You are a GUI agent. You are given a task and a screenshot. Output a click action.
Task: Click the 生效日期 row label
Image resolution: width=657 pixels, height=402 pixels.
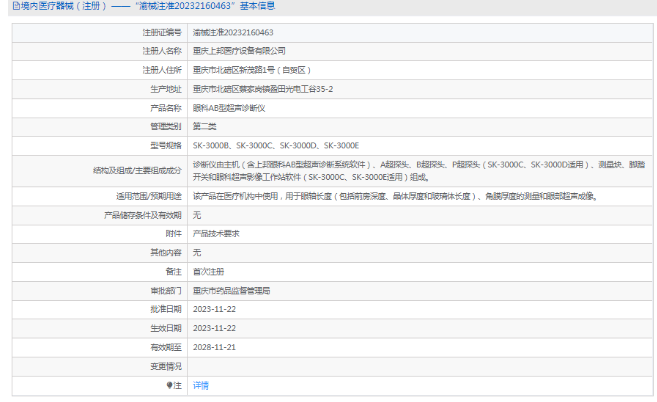[165, 328]
